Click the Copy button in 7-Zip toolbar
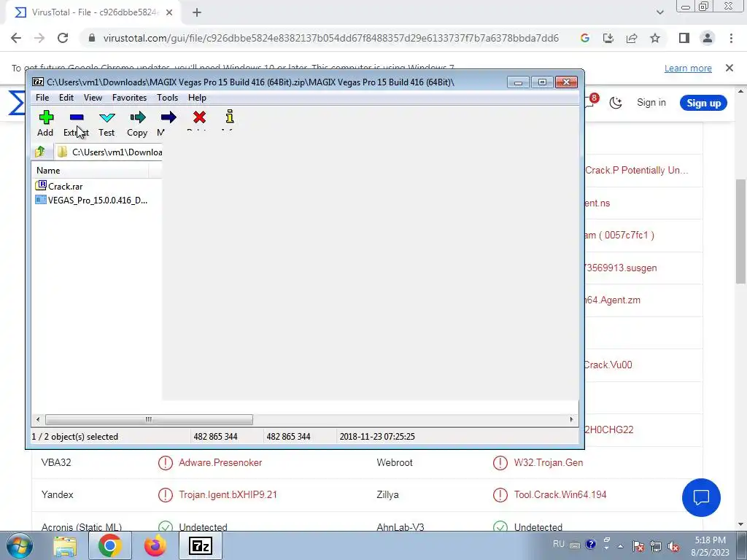 [137, 123]
